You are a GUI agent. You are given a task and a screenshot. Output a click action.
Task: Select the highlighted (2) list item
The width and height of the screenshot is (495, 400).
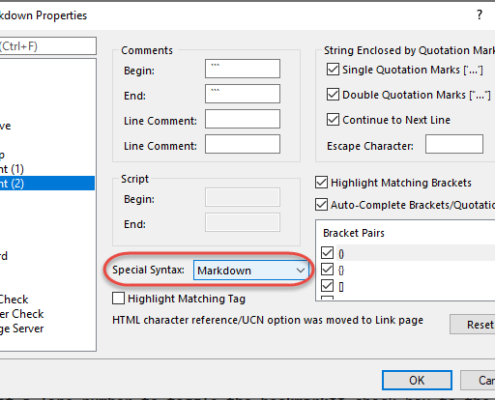click(x=47, y=183)
